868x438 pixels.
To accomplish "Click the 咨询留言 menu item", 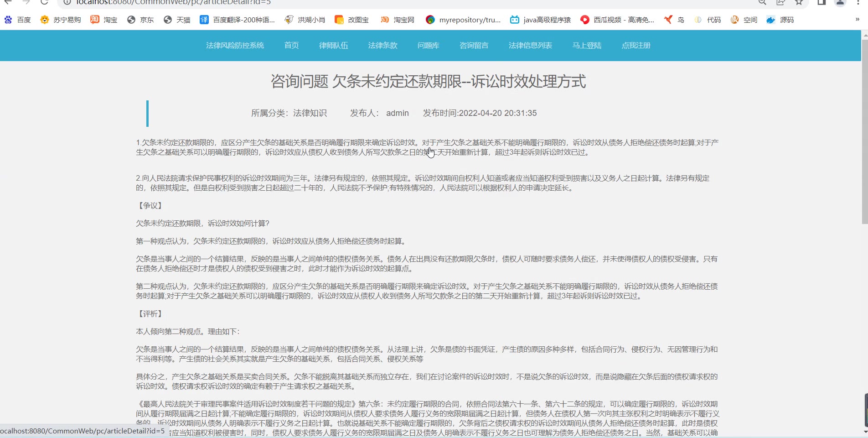I will (474, 45).
